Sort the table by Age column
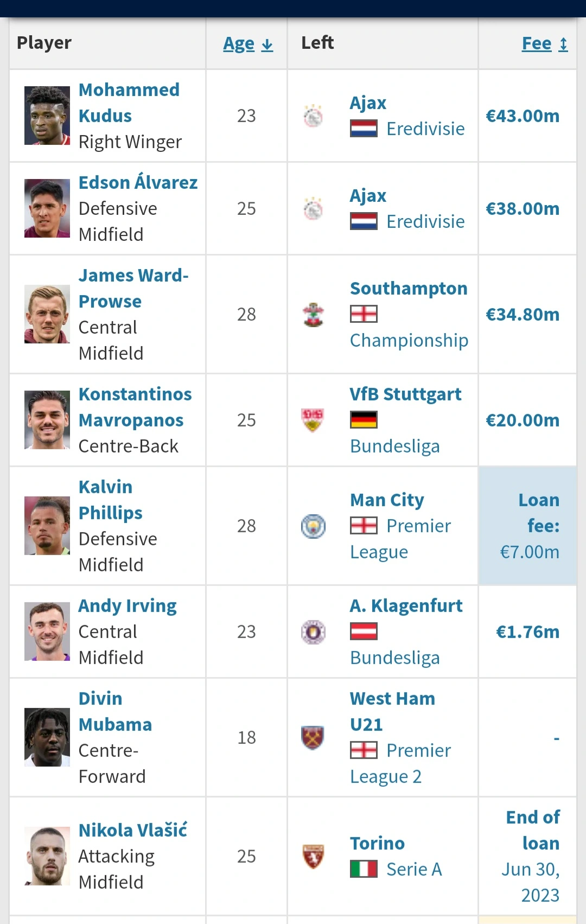The image size is (586, 924). pos(247,44)
